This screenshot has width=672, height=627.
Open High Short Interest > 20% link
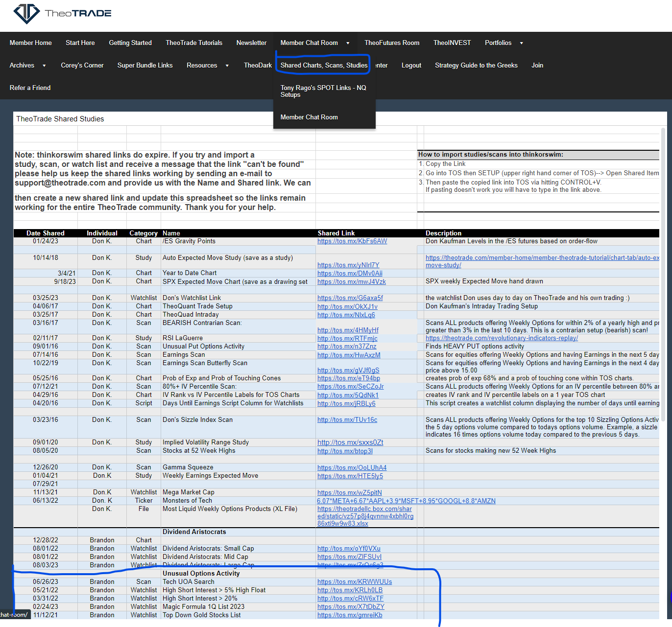point(350,599)
